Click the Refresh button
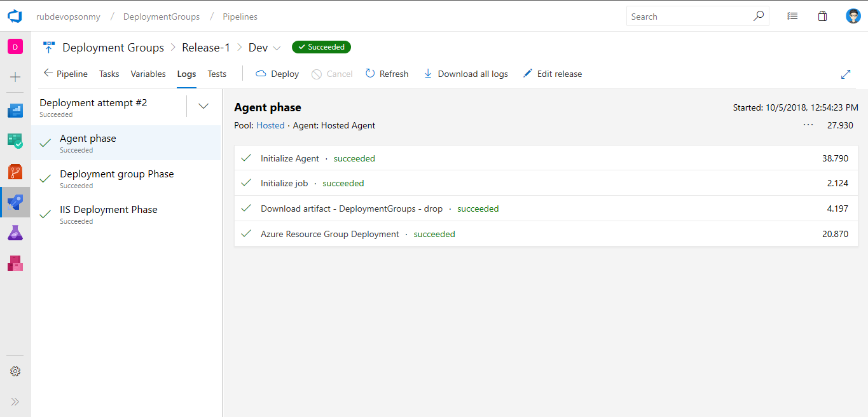 click(387, 74)
